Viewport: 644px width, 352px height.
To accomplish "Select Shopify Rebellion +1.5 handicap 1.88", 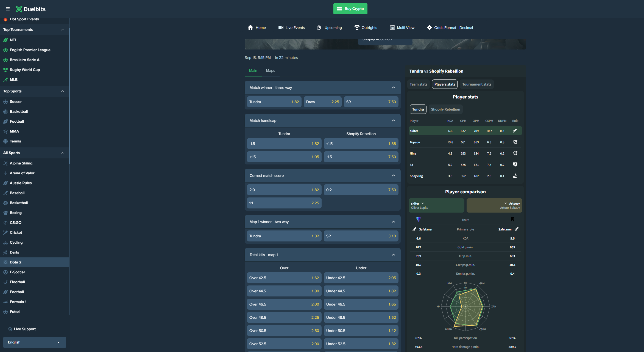I will (x=361, y=144).
